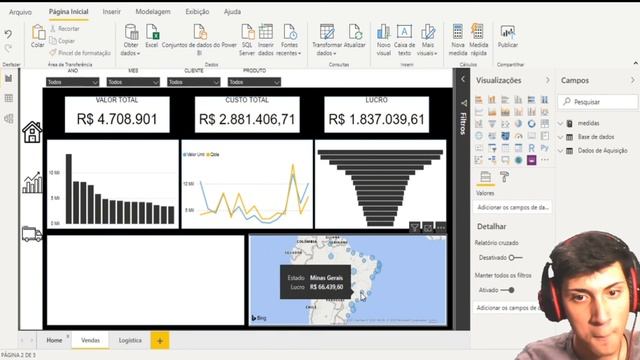The width and height of the screenshot is (640, 360).
Task: Expand the medidas table
Action: (x=561, y=123)
